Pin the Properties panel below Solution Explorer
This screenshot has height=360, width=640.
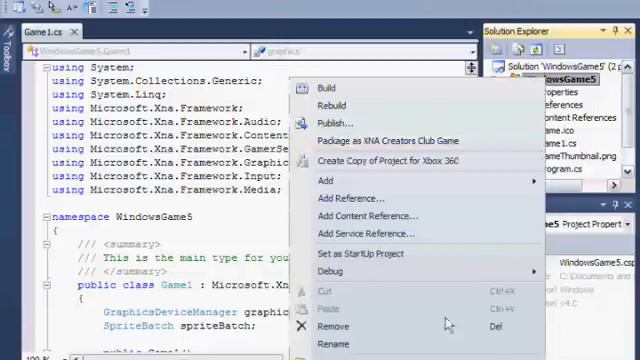click(616, 204)
